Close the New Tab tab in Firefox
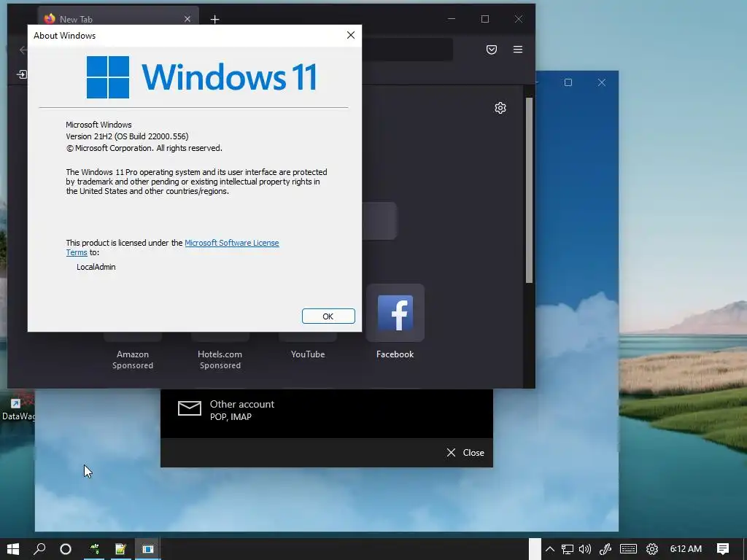 [x=187, y=19]
